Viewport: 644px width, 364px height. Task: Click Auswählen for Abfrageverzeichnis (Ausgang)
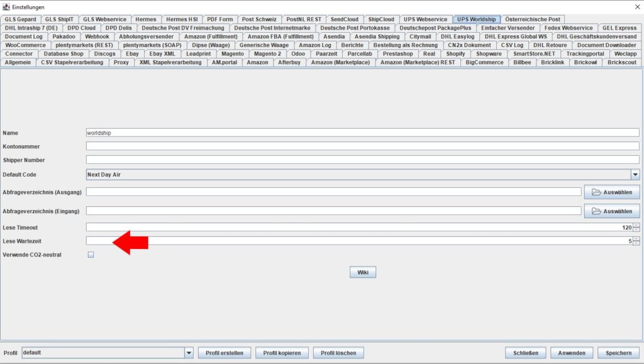[612, 192]
